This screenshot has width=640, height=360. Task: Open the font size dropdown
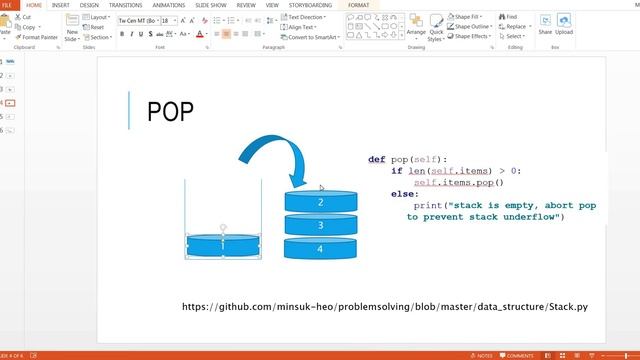pos(175,20)
